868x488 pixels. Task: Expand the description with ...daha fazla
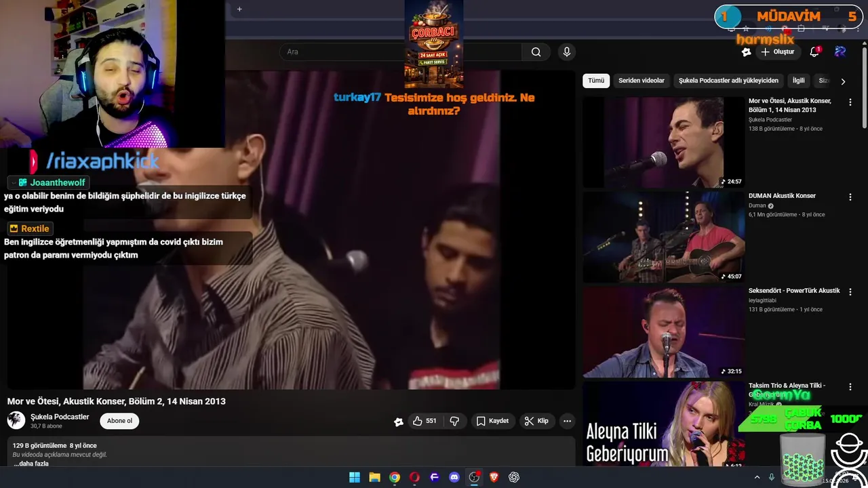[x=31, y=464]
